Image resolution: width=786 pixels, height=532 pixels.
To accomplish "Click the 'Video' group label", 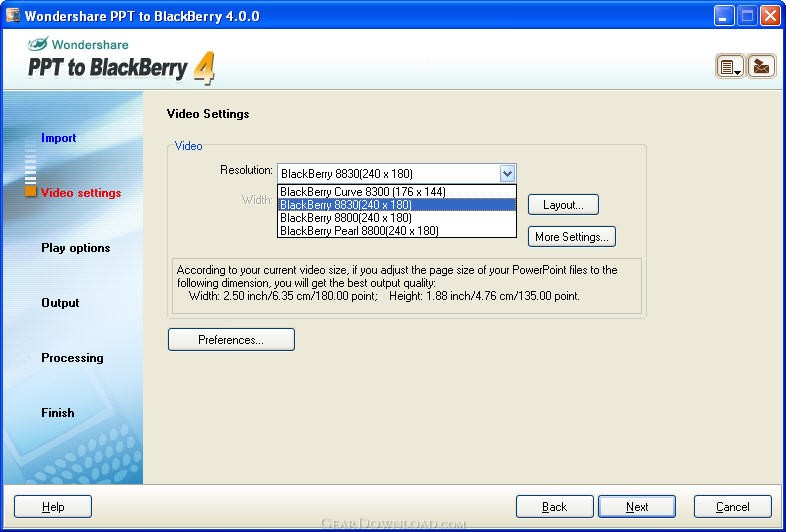I will (188, 146).
